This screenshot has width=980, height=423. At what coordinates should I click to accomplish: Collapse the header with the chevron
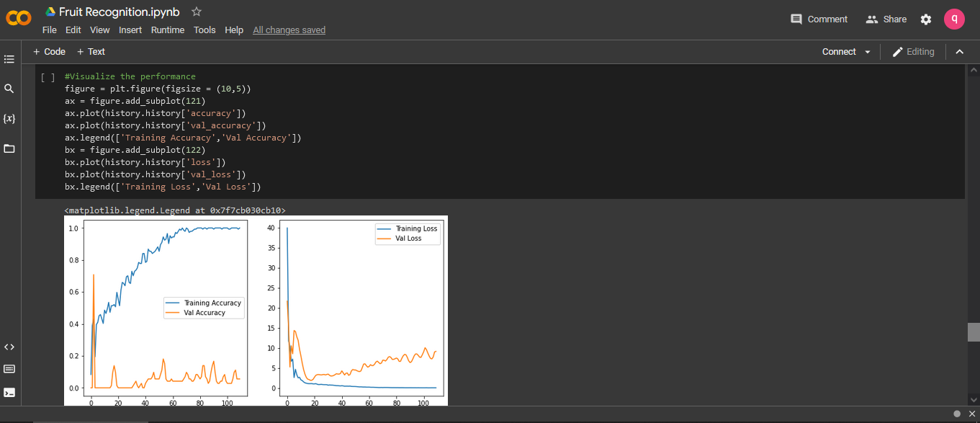click(x=959, y=52)
